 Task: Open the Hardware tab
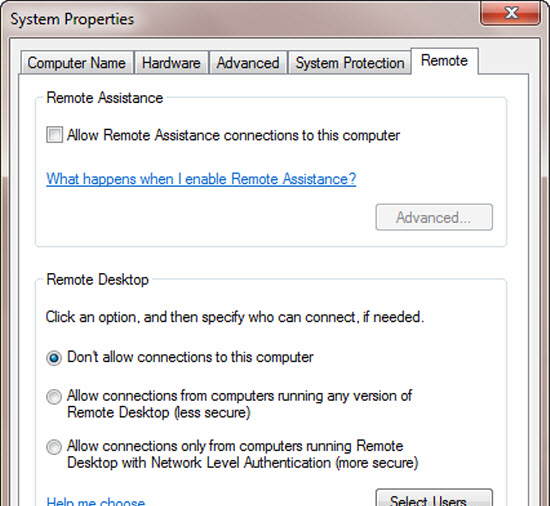[171, 63]
